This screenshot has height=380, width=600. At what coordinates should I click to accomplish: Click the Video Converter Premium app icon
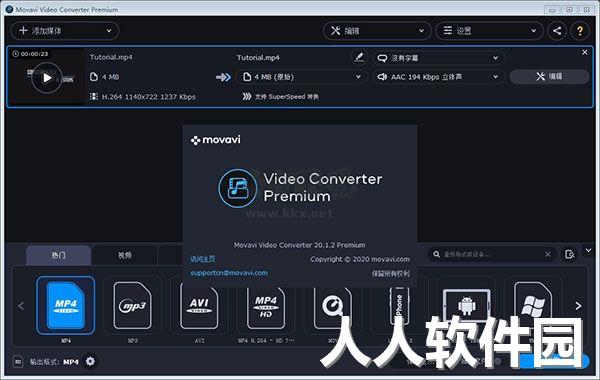[238, 188]
